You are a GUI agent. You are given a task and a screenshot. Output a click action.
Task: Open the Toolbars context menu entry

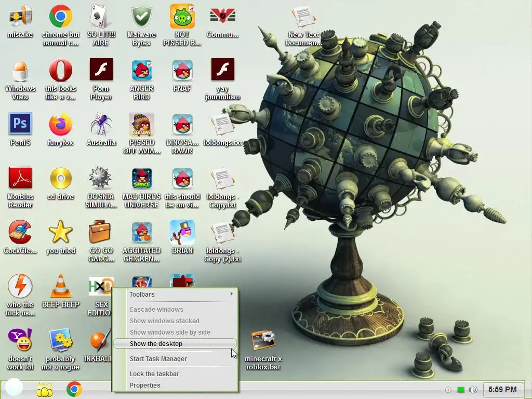tap(175, 294)
